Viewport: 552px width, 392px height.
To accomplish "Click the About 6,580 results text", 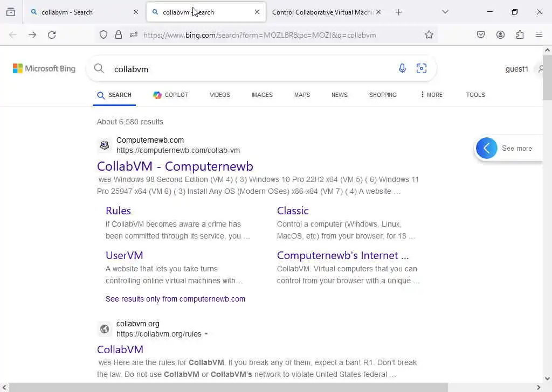I will [130, 122].
